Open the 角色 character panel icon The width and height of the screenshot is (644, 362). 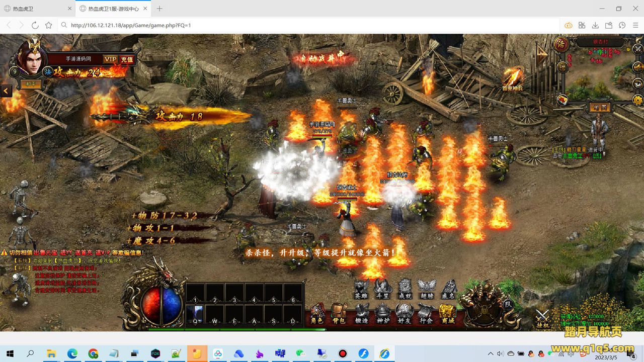pos(317,313)
